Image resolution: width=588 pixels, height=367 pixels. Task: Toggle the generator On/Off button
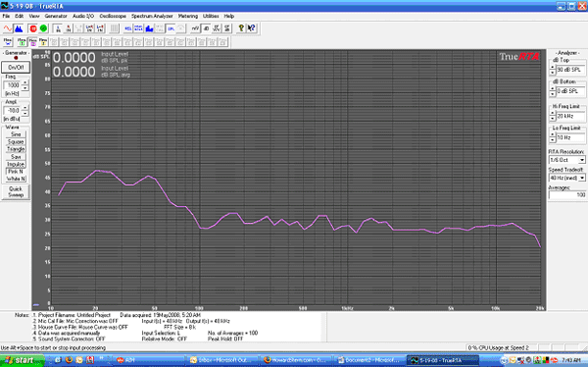click(x=16, y=68)
